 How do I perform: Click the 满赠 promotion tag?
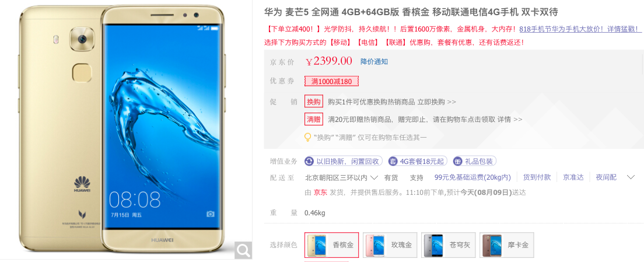tap(313, 120)
